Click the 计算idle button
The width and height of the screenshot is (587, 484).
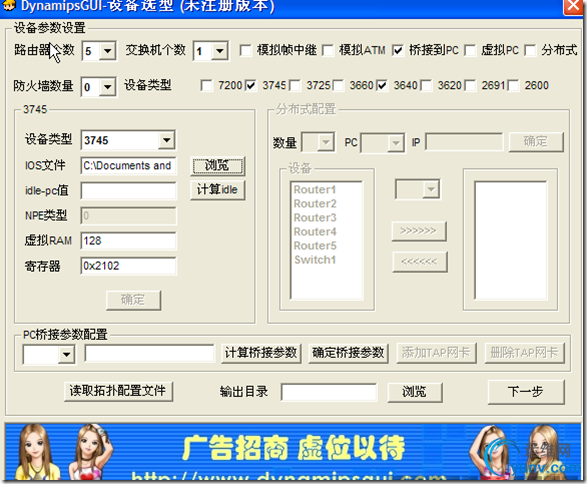click(x=218, y=190)
